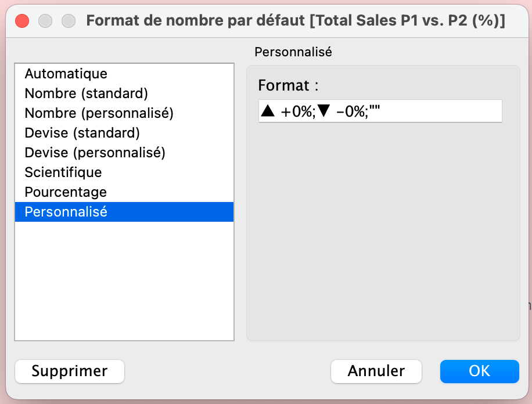Click the dialog title bar text
The height and width of the screenshot is (404, 532).
(295, 21)
